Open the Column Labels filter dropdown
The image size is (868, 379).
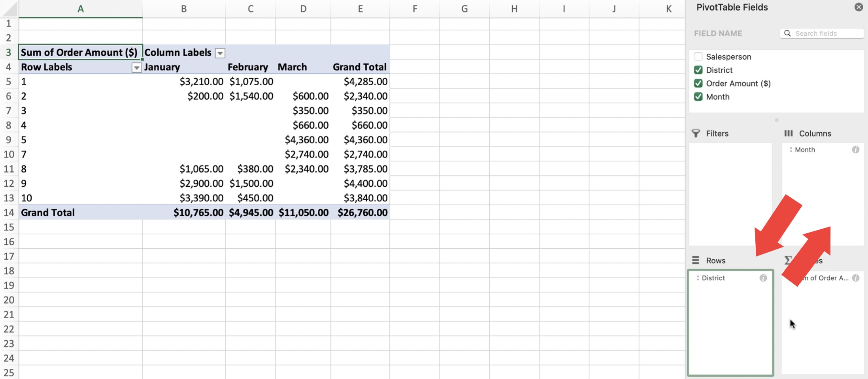[220, 53]
